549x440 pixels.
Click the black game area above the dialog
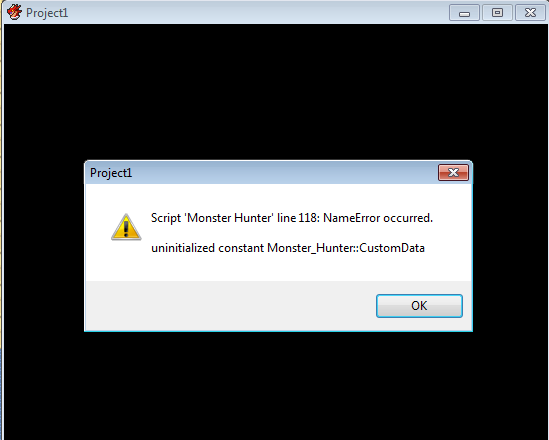pos(275,92)
